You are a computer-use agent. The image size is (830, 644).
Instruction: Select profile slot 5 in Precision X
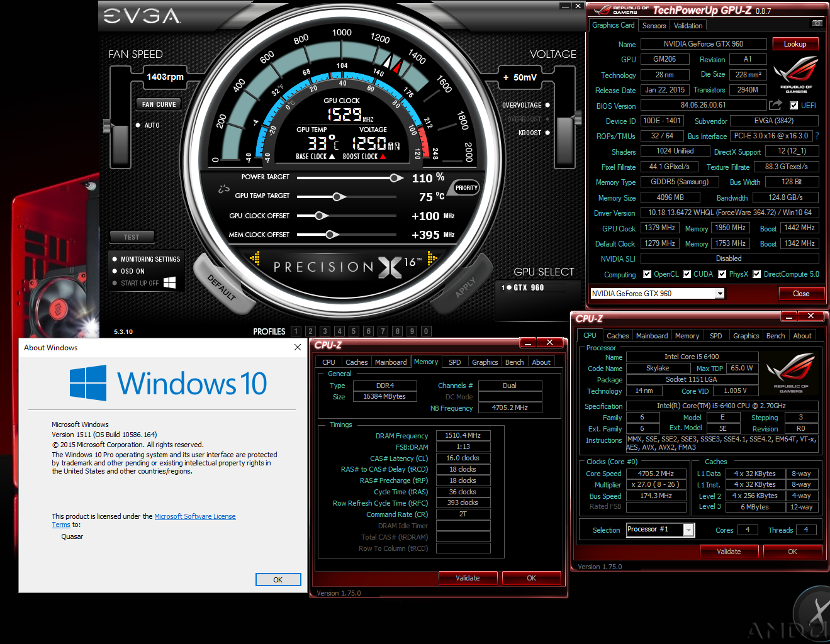click(x=354, y=331)
